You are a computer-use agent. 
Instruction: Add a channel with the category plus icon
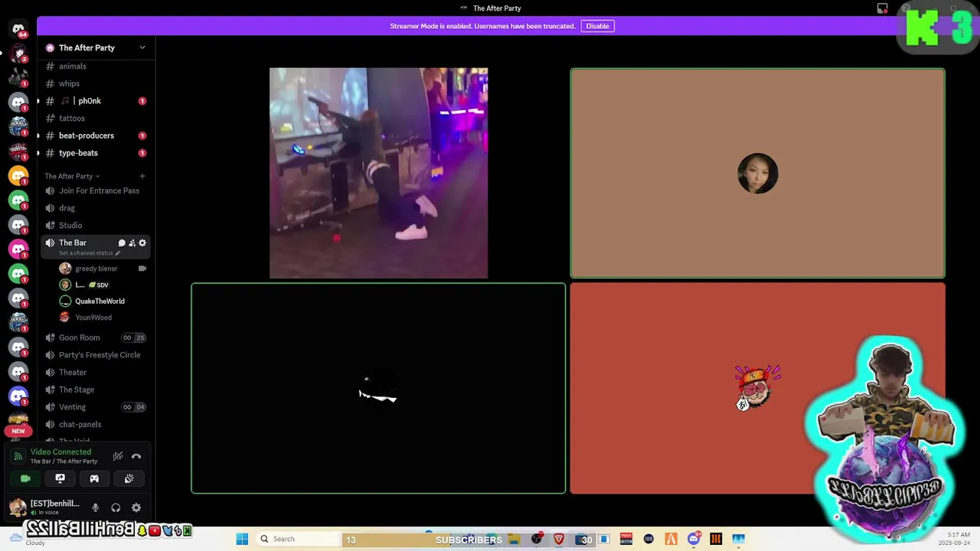(142, 176)
